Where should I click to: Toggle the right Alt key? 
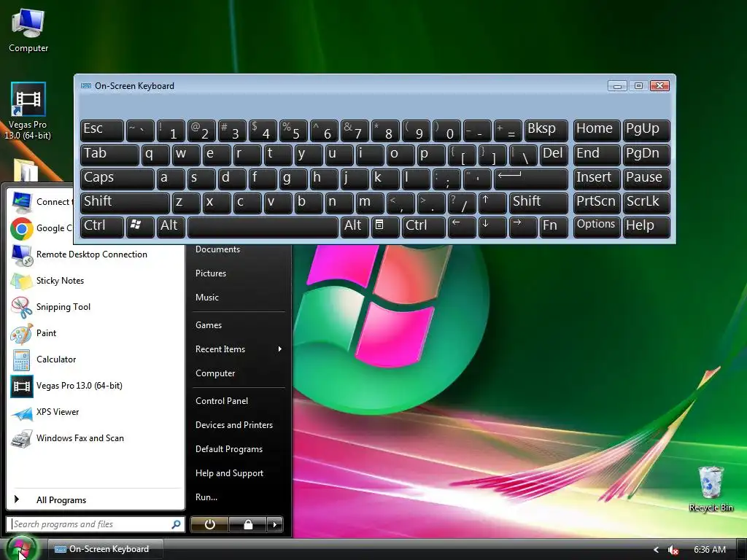pyautogui.click(x=355, y=227)
